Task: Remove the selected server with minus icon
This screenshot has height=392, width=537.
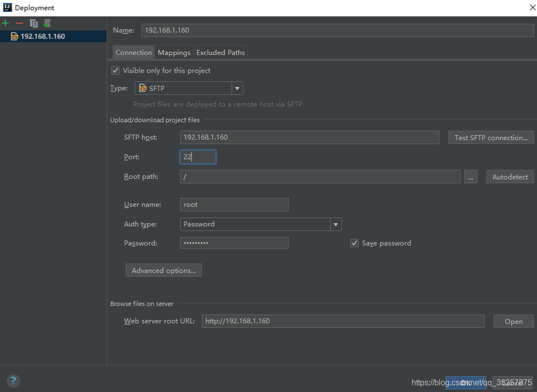Action: 19,23
